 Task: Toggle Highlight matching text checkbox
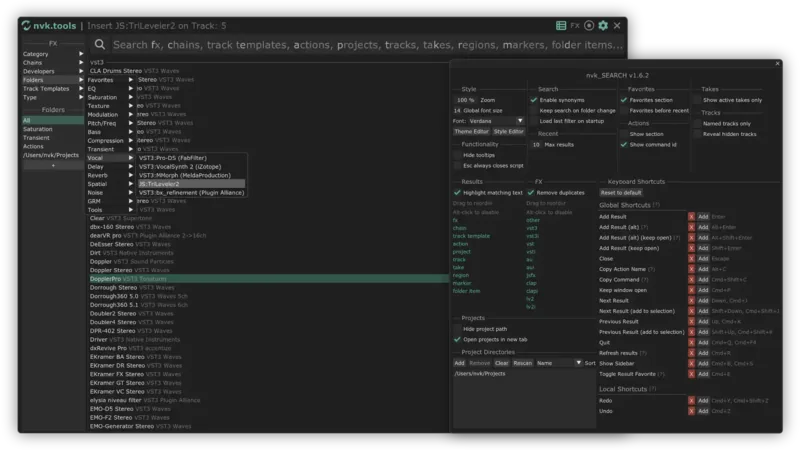point(457,192)
